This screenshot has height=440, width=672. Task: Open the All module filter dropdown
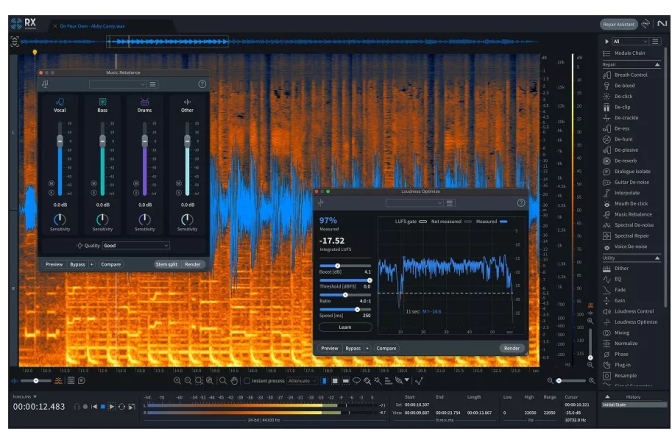click(630, 42)
